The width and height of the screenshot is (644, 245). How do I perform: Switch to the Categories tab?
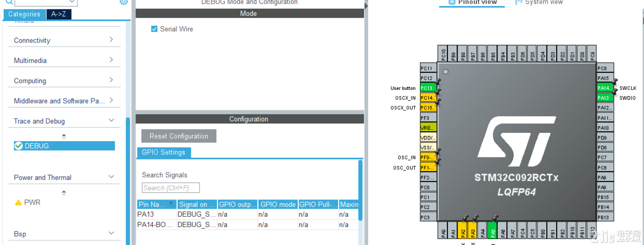click(x=25, y=14)
